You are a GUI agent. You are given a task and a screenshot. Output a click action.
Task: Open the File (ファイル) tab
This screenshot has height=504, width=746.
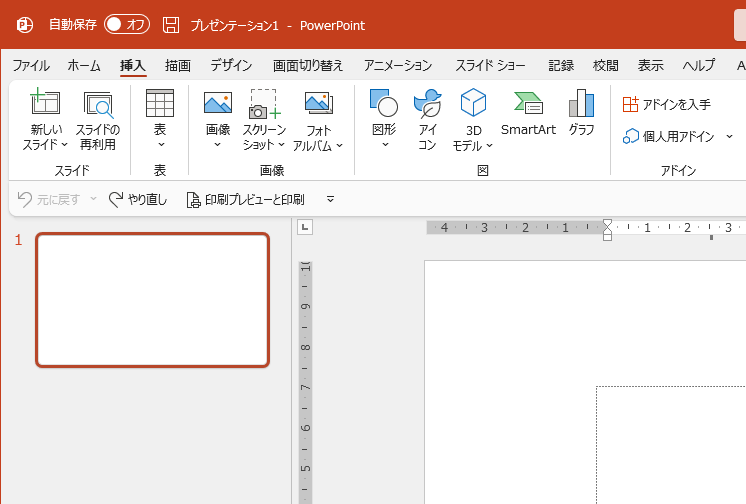coord(31,65)
